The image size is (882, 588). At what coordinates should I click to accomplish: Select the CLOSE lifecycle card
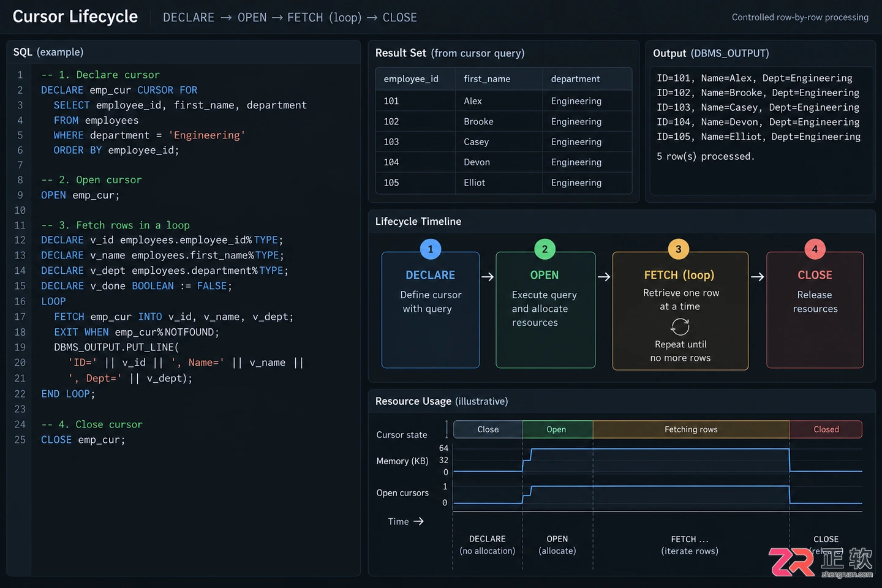point(815,310)
